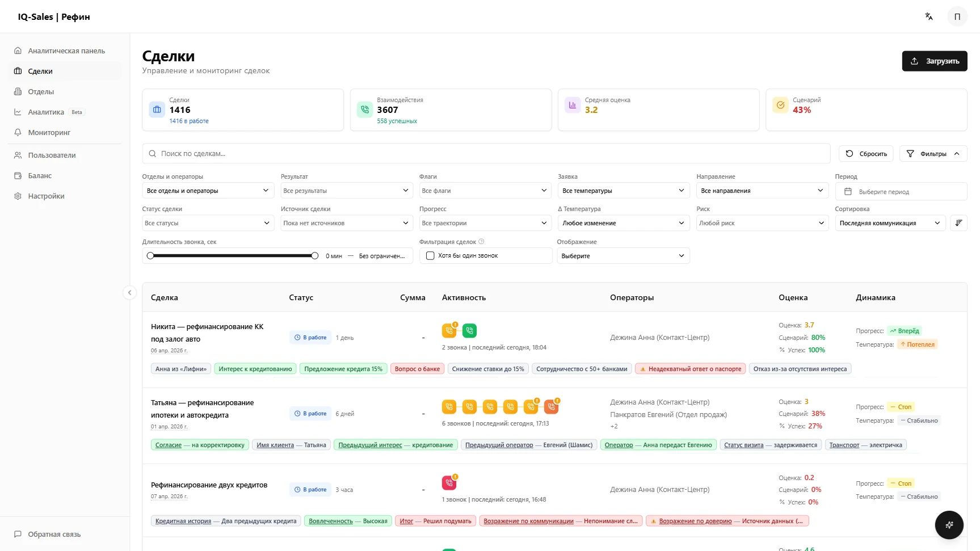Collapse the Фильтры filter panel
Viewport: 980px width, 551px height.
point(933,154)
